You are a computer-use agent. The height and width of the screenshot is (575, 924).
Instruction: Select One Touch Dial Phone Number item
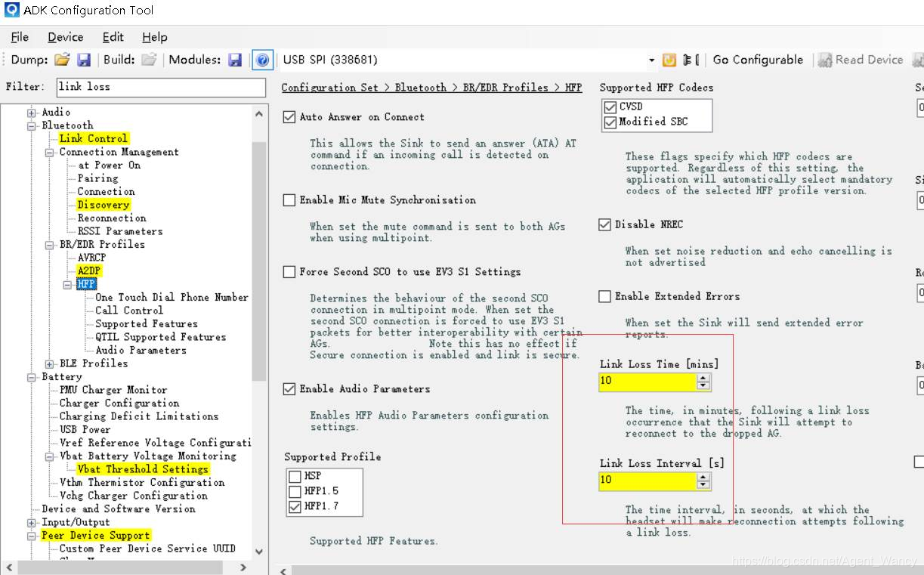click(172, 298)
